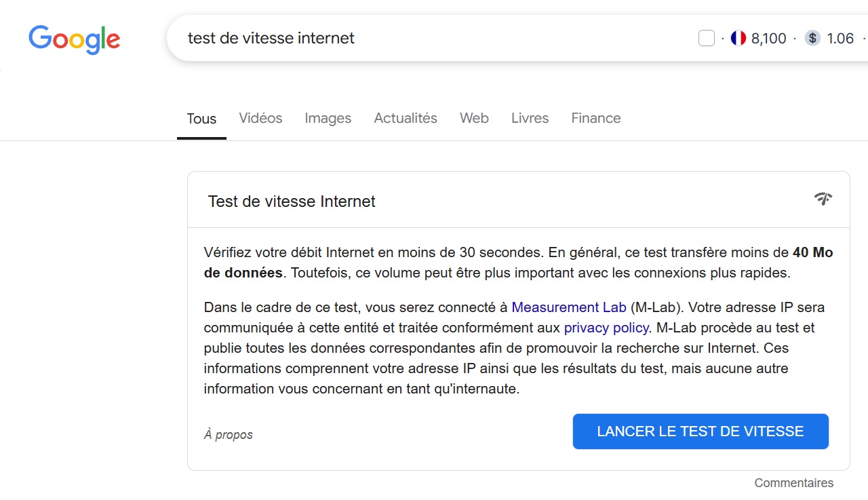Screen dimensions: 868x500
Task: Click the Commentaires feedback link
Action: [794, 482]
